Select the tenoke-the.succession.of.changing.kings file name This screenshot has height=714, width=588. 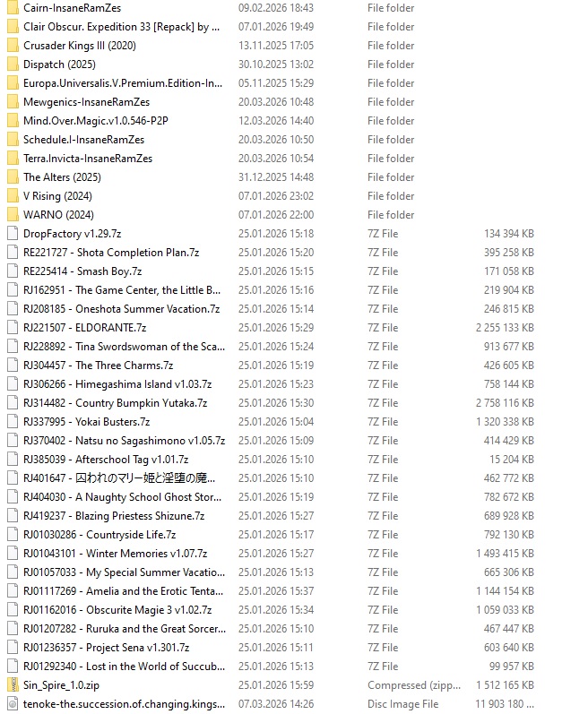[x=125, y=704]
